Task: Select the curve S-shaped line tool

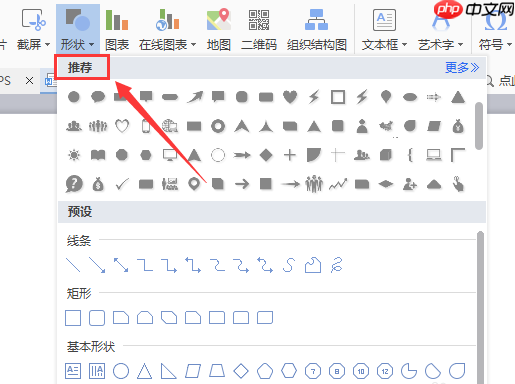Action: tap(289, 265)
